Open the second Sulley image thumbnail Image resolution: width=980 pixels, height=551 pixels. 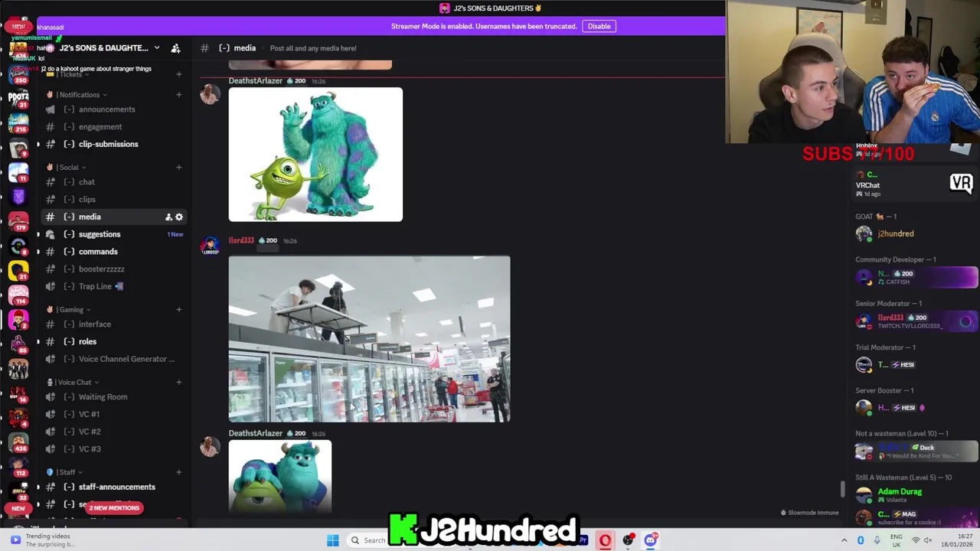tap(280, 476)
